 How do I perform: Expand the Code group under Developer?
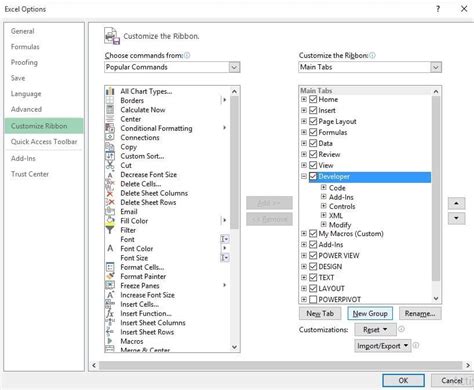point(323,187)
